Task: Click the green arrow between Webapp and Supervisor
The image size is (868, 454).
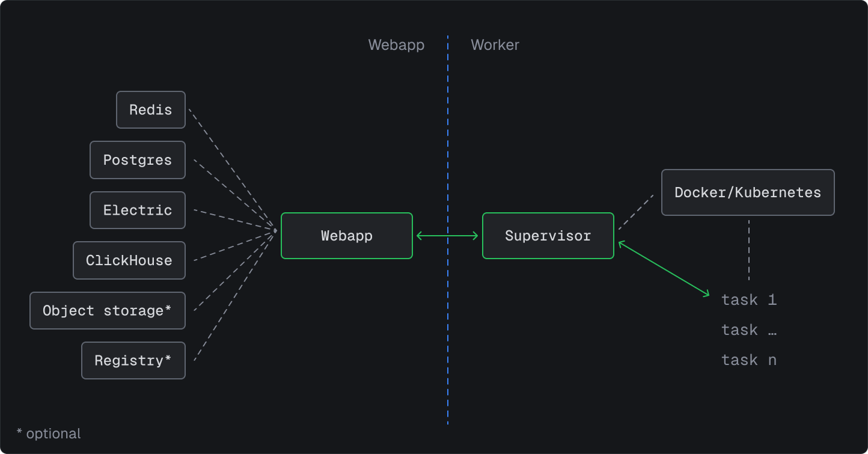Action: click(x=447, y=236)
